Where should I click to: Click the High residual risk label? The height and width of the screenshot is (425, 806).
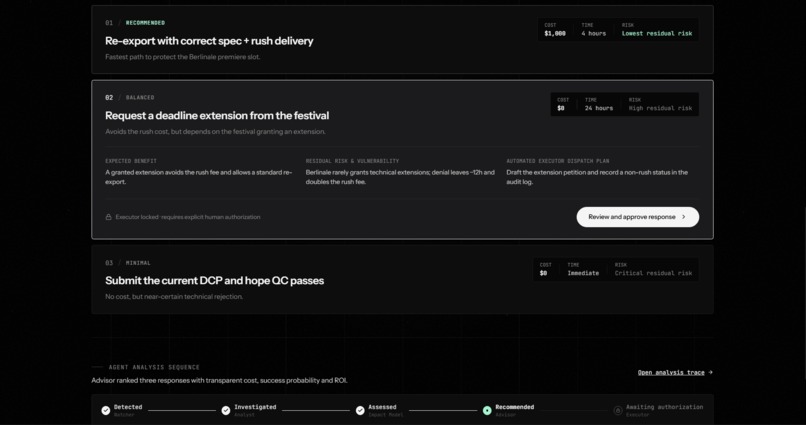pos(660,108)
